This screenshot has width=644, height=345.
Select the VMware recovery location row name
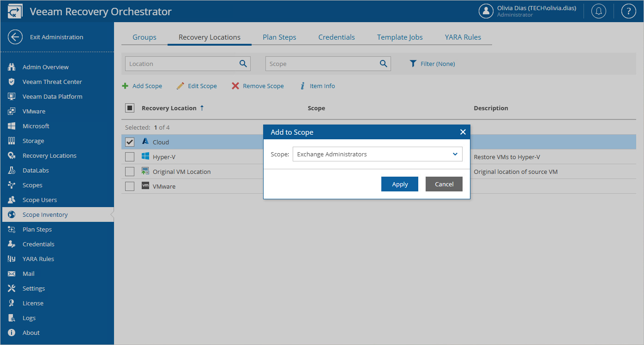(164, 186)
